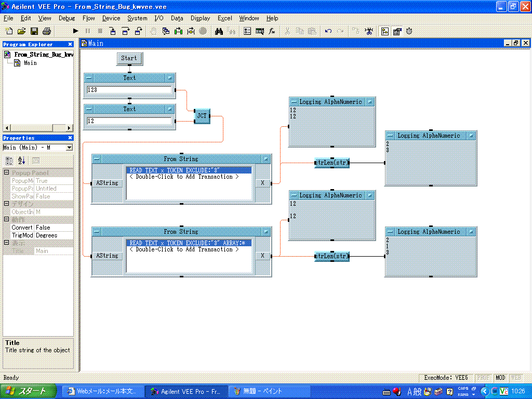This screenshot has width=532, height=399.
Task: Open the Excel menu
Action: point(225,18)
